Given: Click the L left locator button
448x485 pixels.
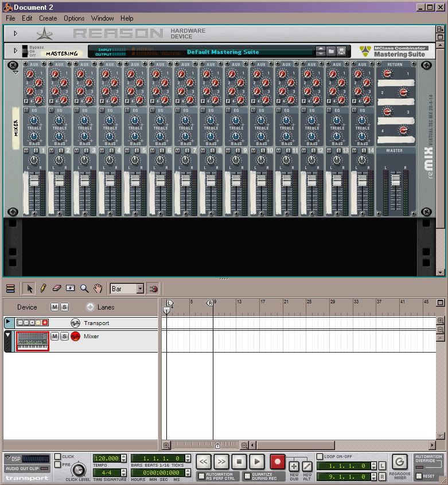Looking at the screenshot, I should 382,466.
